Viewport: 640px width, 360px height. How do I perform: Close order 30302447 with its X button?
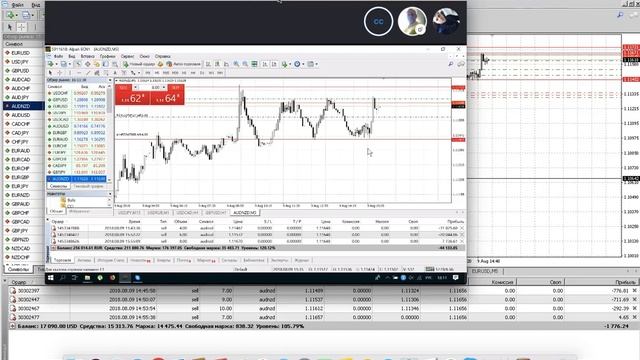pyautogui.click(x=635, y=300)
